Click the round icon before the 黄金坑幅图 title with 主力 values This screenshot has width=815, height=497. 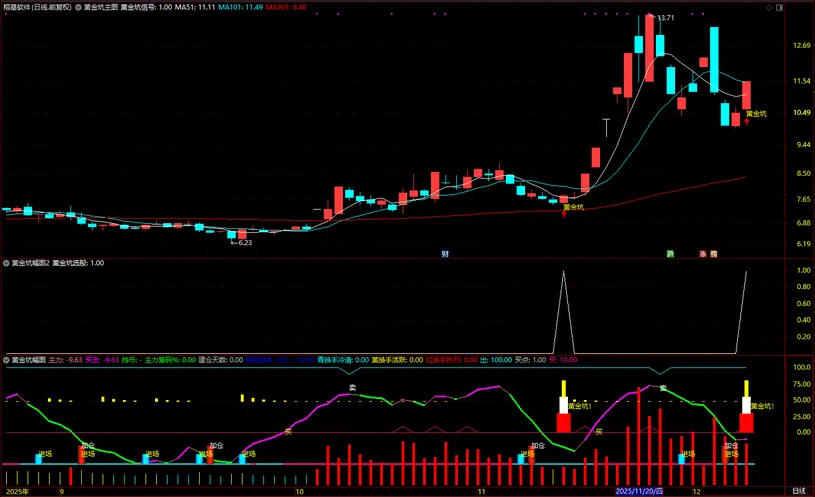coord(6,360)
